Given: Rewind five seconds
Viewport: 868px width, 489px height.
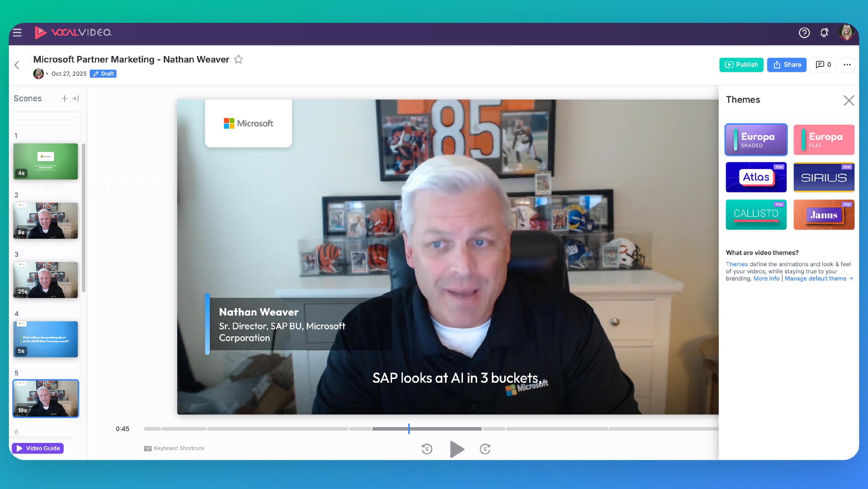Looking at the screenshot, I should (x=426, y=449).
